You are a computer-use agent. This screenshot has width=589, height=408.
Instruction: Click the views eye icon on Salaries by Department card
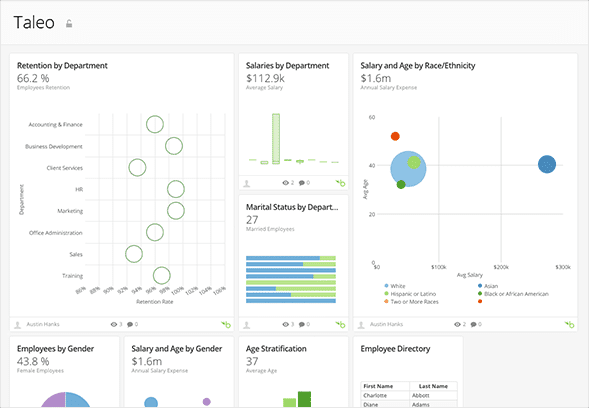coord(285,183)
